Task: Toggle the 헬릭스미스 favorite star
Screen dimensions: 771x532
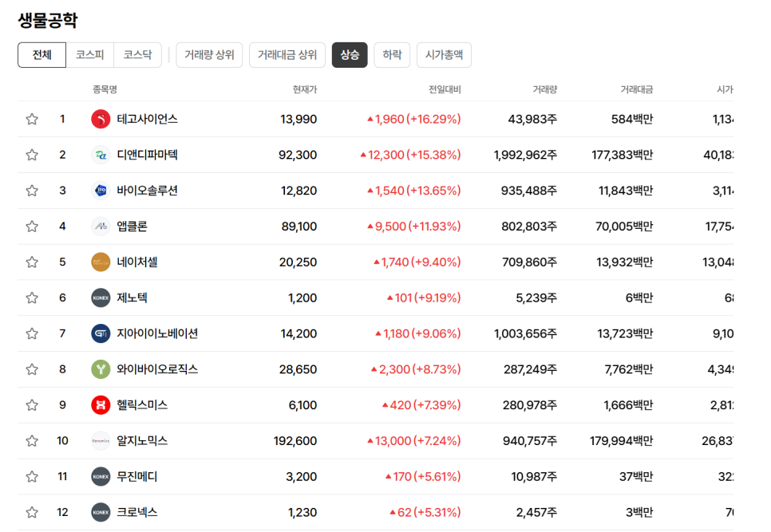Action: pyautogui.click(x=32, y=404)
